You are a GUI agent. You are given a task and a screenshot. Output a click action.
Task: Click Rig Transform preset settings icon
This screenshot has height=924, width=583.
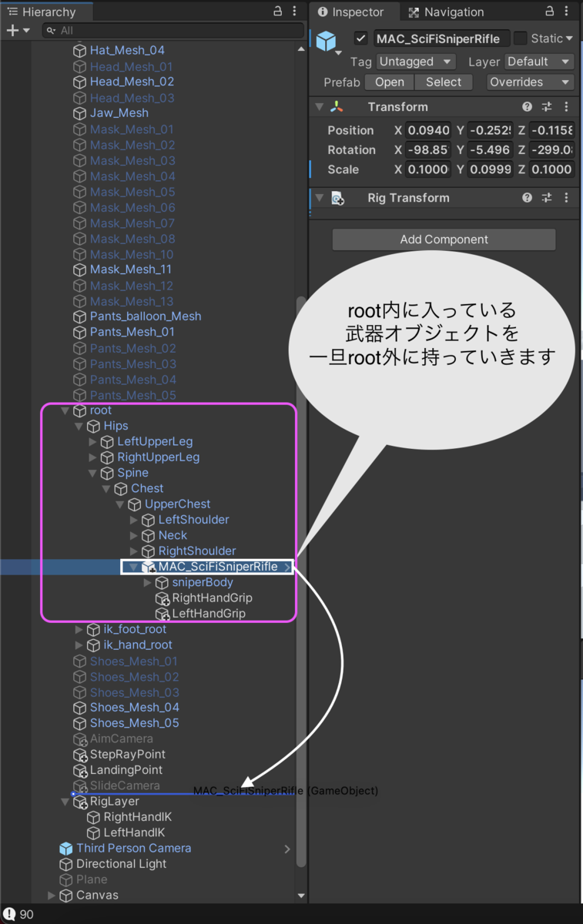[547, 198]
